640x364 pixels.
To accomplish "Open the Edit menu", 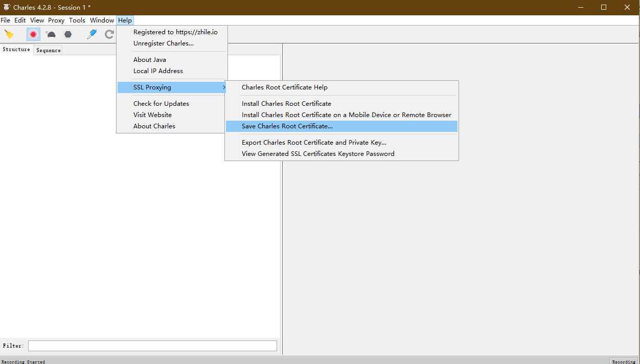I will [x=20, y=20].
